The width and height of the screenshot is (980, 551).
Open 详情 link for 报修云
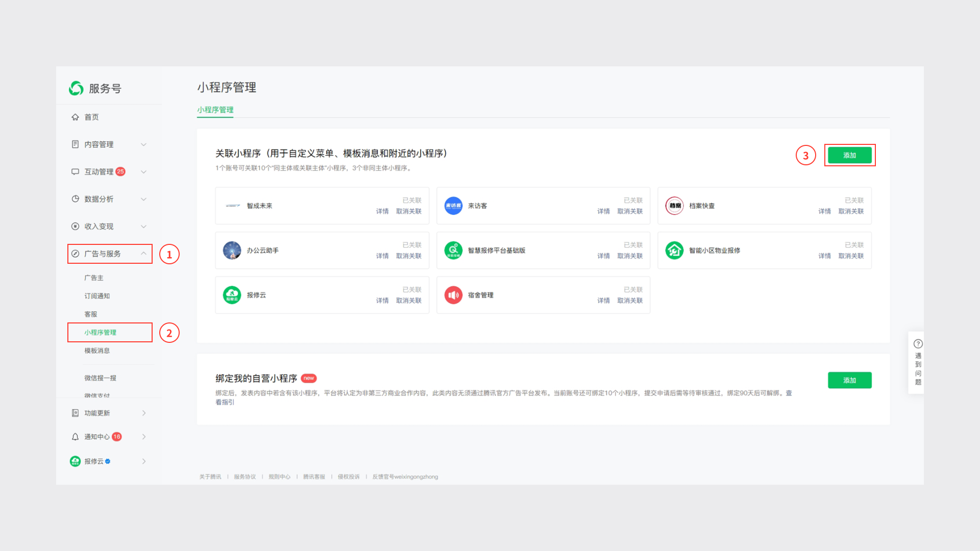(382, 300)
